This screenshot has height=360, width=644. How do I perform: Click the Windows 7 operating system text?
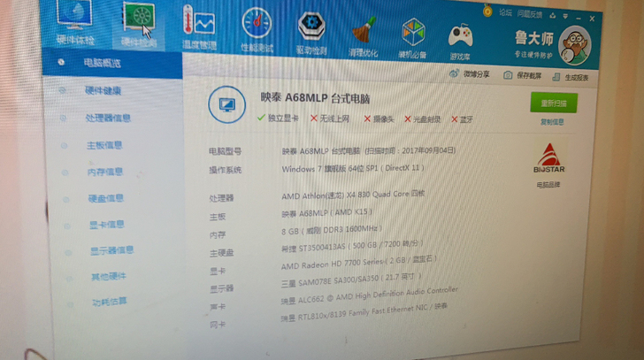click(x=353, y=168)
